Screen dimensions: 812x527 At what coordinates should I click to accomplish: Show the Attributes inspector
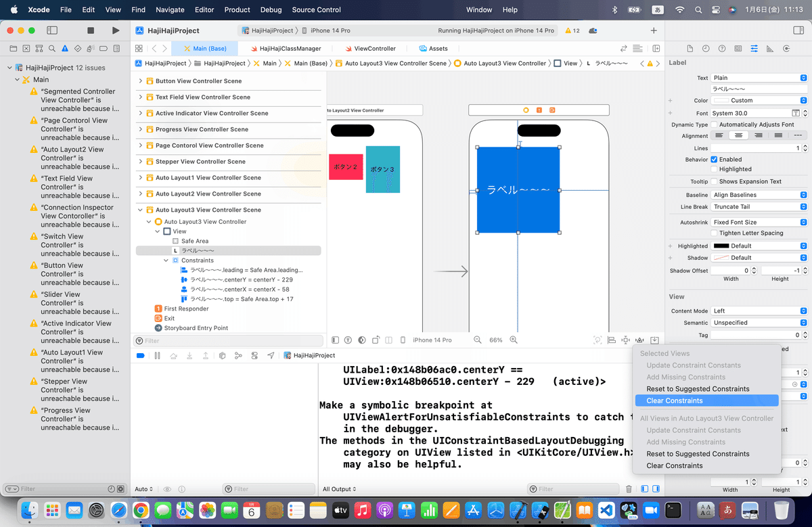click(x=754, y=49)
